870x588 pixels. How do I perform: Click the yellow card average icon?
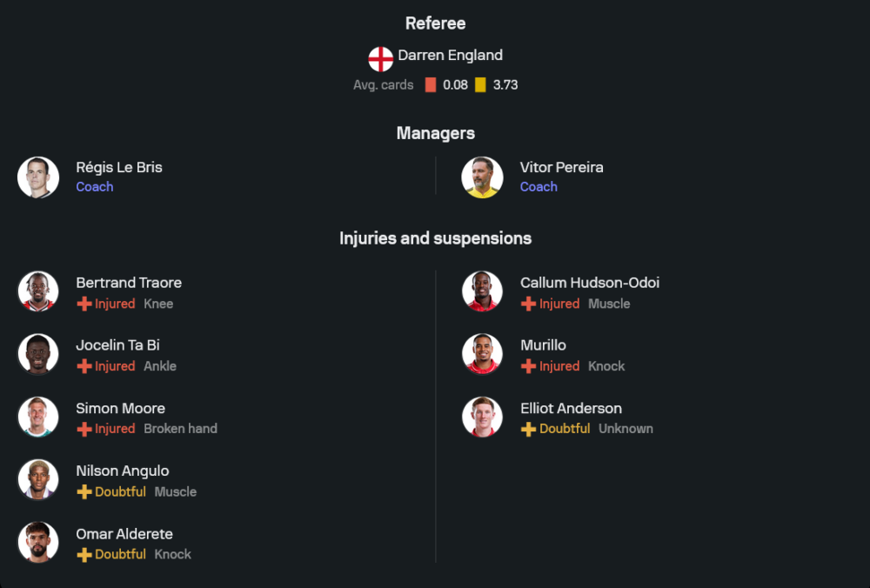(480, 85)
